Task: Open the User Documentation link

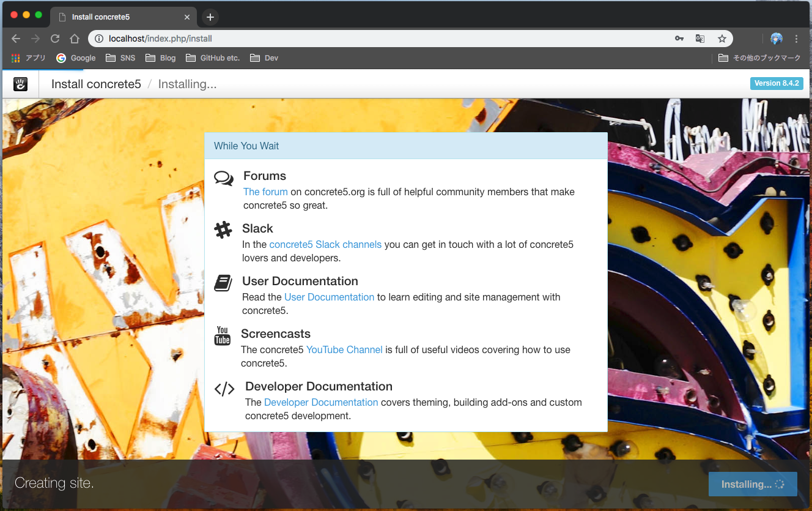Action: click(329, 297)
